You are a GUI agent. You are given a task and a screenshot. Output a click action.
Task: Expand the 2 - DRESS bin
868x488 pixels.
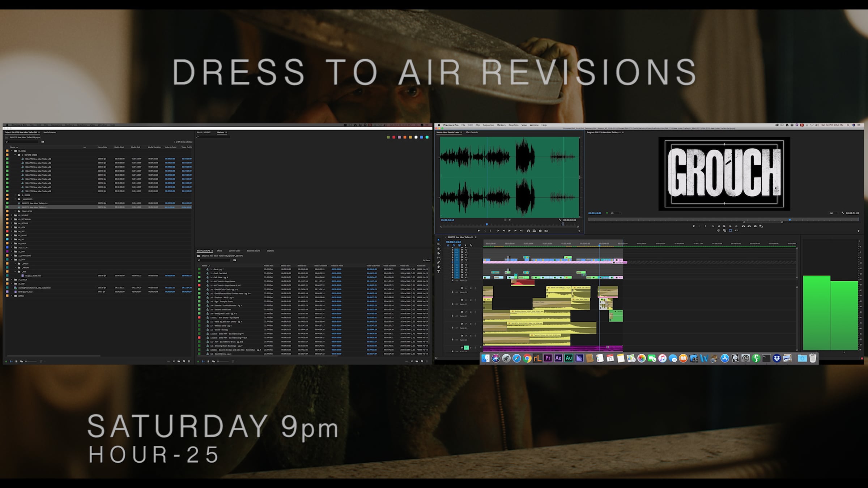(15, 195)
